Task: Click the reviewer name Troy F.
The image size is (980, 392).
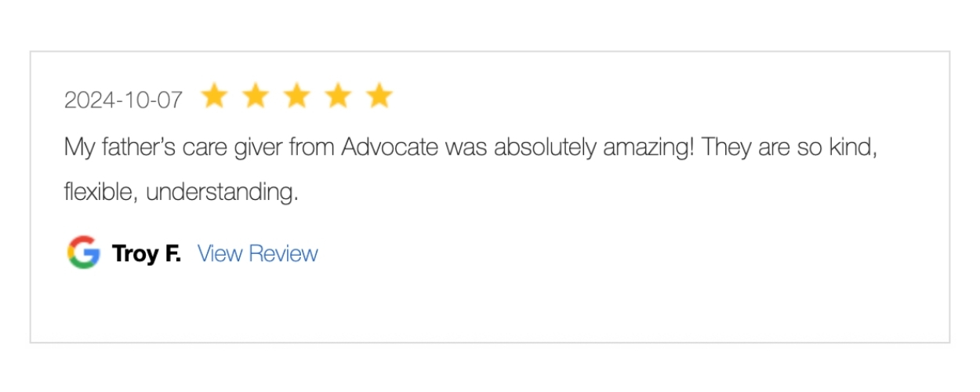Action: click(x=147, y=253)
